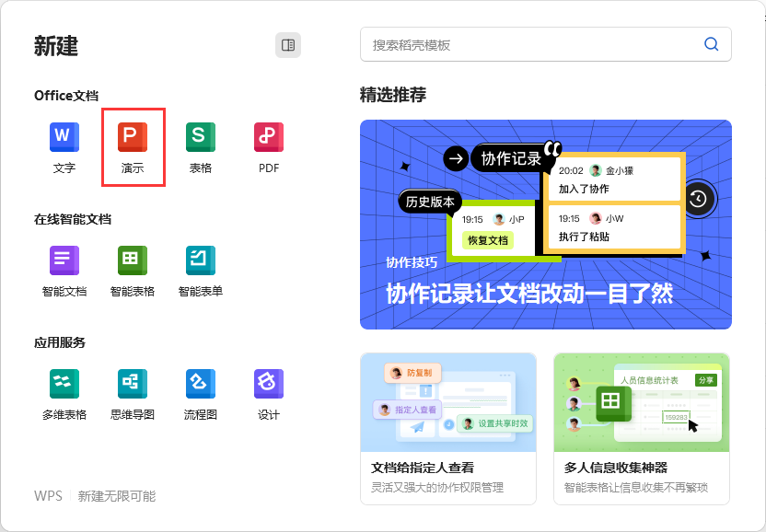The height and width of the screenshot is (532, 766).
Task: Click the search magnifier icon
Action: coord(712,44)
